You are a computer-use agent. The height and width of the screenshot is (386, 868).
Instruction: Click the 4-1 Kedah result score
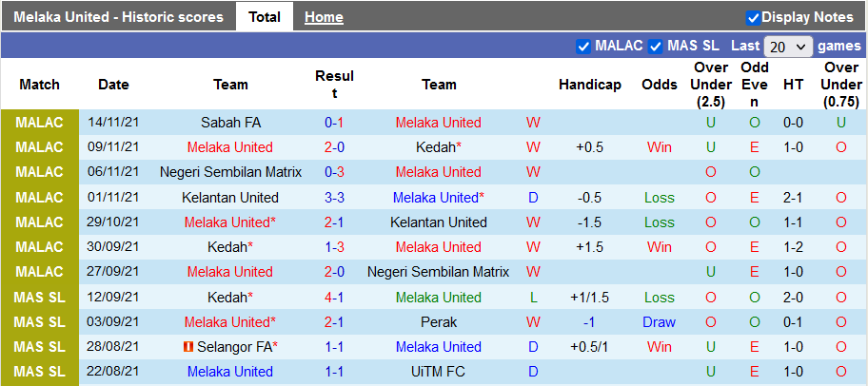[334, 298]
